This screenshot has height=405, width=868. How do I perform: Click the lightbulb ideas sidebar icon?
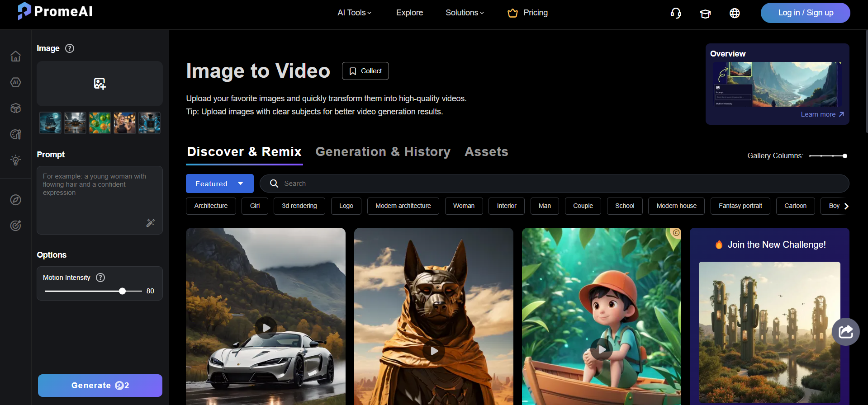coord(15,160)
